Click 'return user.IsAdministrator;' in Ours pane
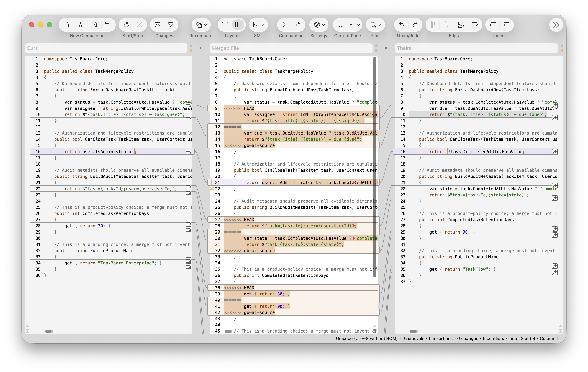 pos(101,152)
